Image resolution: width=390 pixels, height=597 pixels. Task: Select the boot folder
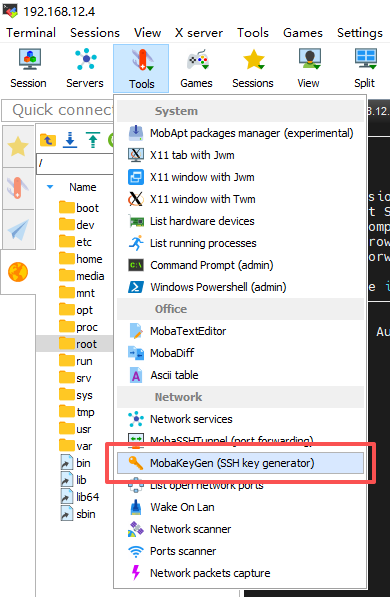pos(79,208)
